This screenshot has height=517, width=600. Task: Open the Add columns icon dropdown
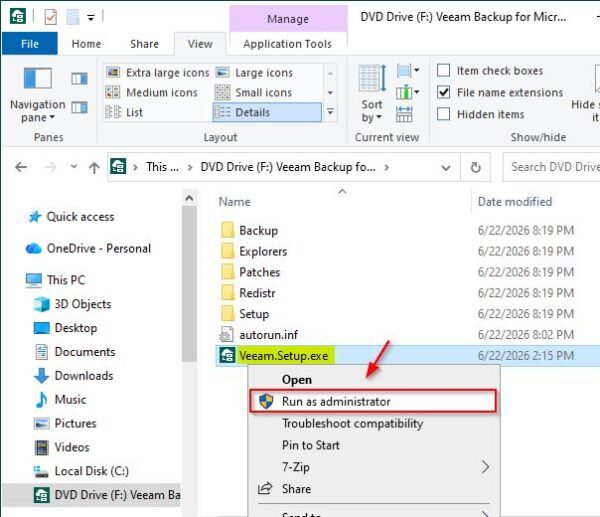408,92
